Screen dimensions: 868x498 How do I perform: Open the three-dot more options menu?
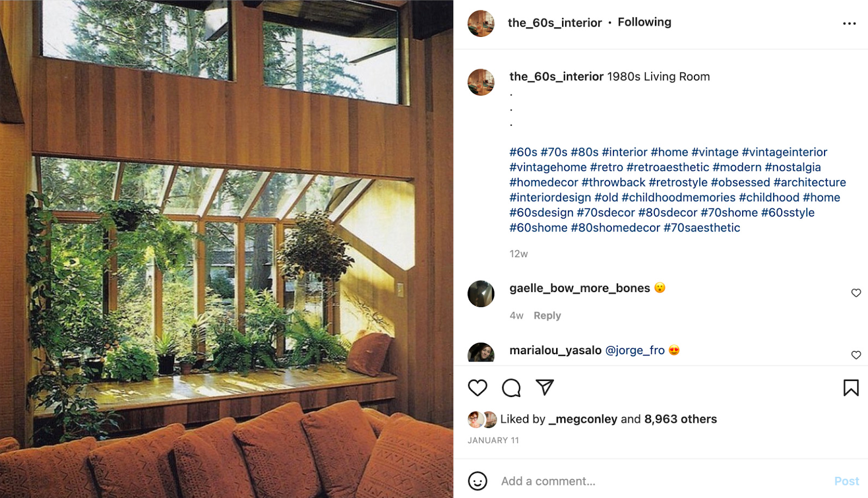point(850,23)
